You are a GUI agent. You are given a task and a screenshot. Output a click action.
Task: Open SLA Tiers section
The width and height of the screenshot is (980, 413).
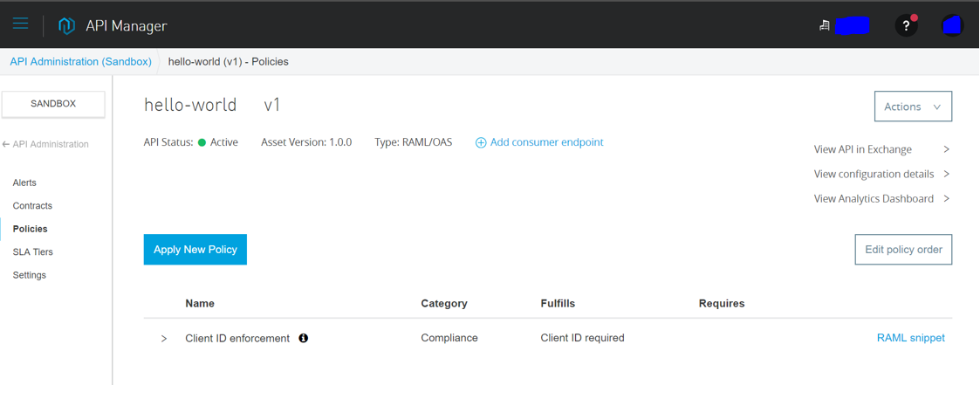(32, 252)
